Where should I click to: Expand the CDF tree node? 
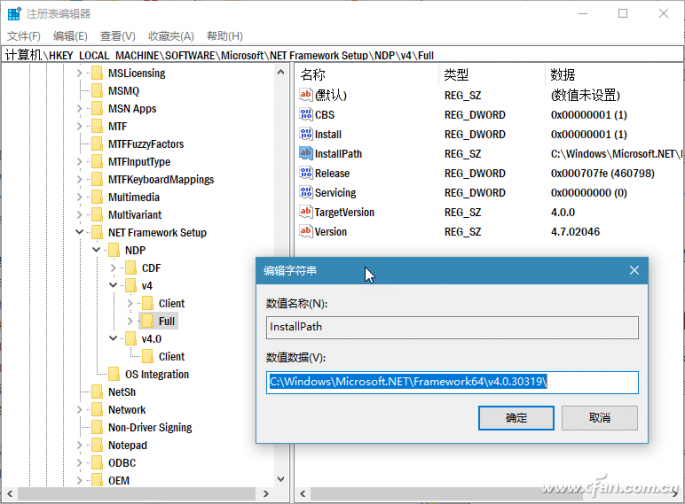(114, 268)
